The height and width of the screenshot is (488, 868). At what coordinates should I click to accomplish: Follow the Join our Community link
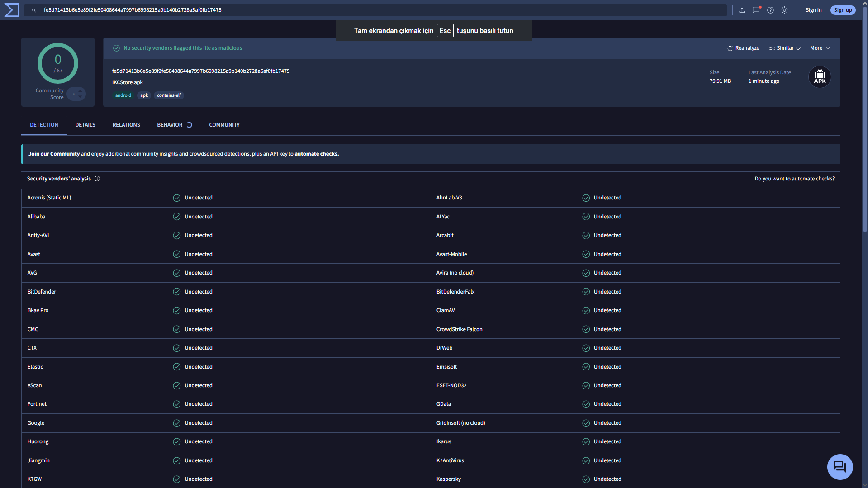(54, 154)
